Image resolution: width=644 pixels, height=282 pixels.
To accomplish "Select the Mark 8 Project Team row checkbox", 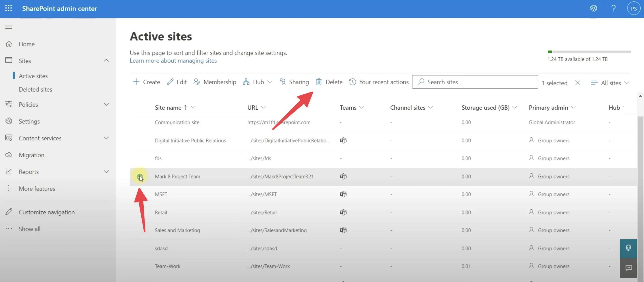I will click(x=140, y=176).
